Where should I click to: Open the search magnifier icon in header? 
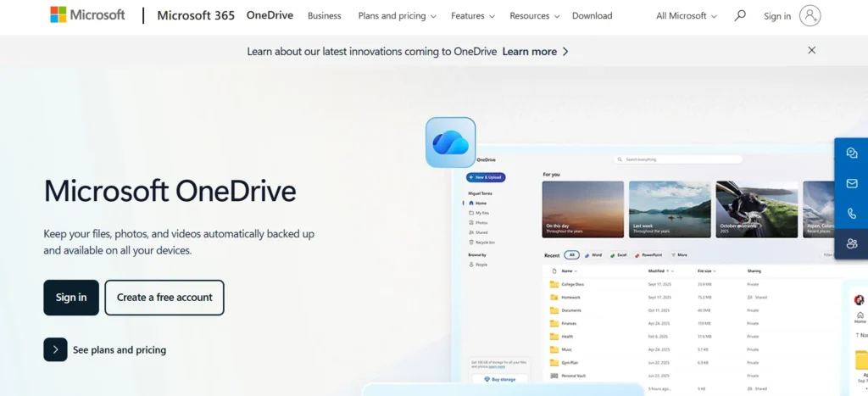tap(739, 15)
